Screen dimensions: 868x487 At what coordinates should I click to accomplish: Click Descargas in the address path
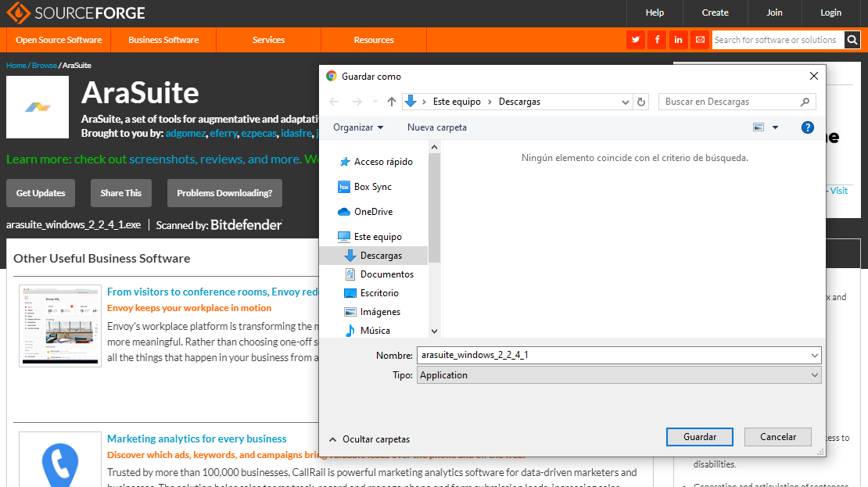[519, 102]
